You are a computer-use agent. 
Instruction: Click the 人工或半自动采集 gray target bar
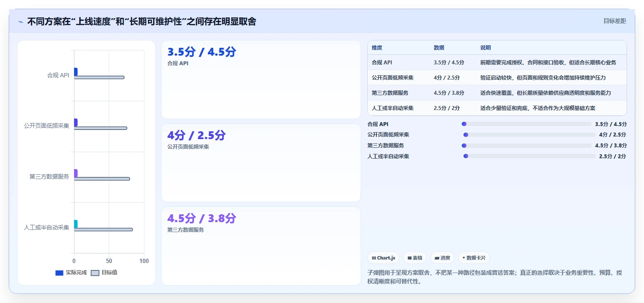coord(103,230)
